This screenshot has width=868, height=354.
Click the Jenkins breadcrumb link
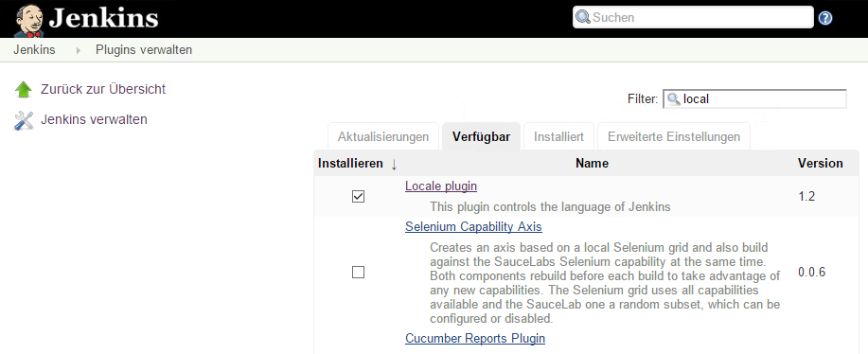[x=34, y=50]
